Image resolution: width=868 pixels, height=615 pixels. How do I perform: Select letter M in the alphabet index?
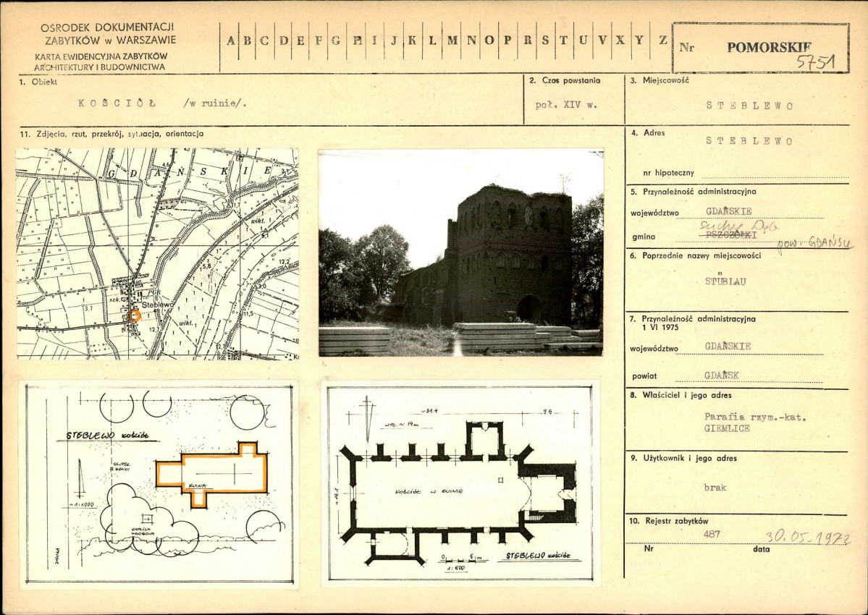452,41
